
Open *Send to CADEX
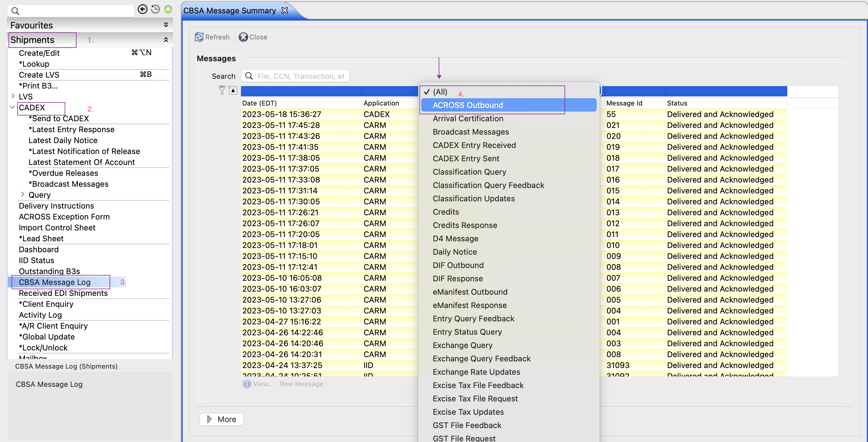pyautogui.click(x=59, y=119)
